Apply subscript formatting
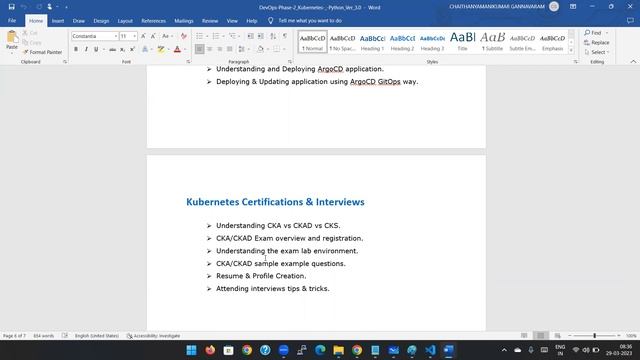The image size is (640, 360). coord(122,49)
